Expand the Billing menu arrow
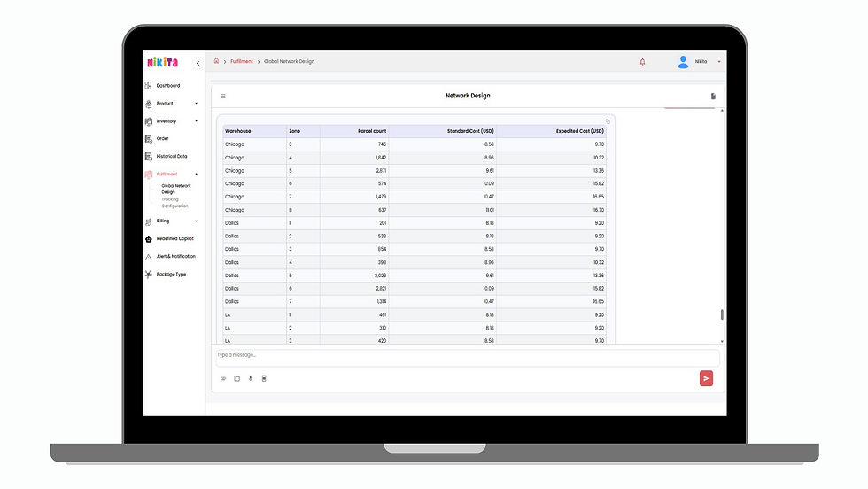The height and width of the screenshot is (489, 868). pyautogui.click(x=196, y=221)
